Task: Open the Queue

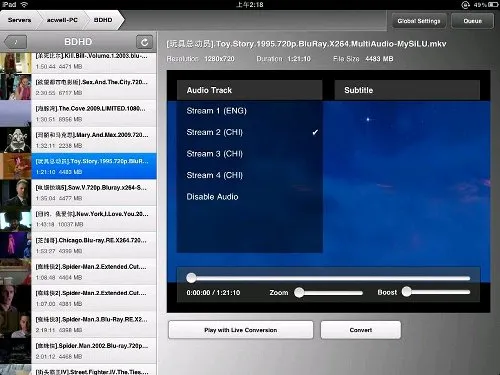Action: [x=472, y=21]
